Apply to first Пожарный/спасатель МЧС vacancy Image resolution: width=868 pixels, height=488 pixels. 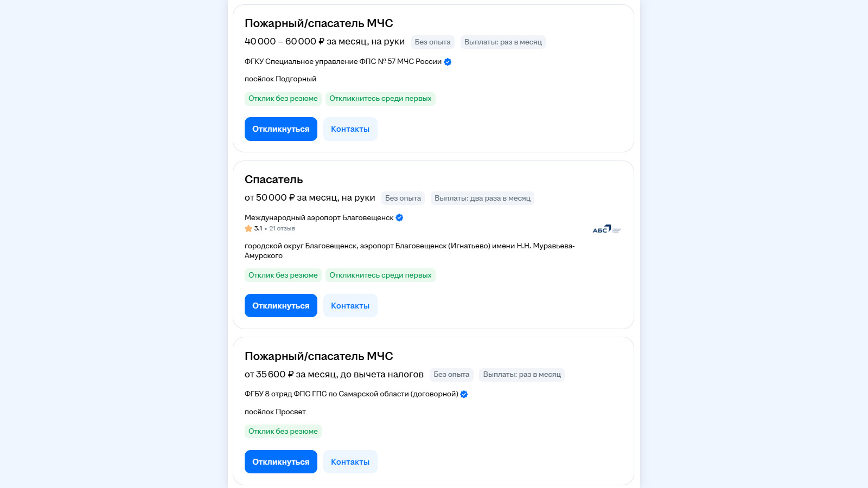pos(280,129)
